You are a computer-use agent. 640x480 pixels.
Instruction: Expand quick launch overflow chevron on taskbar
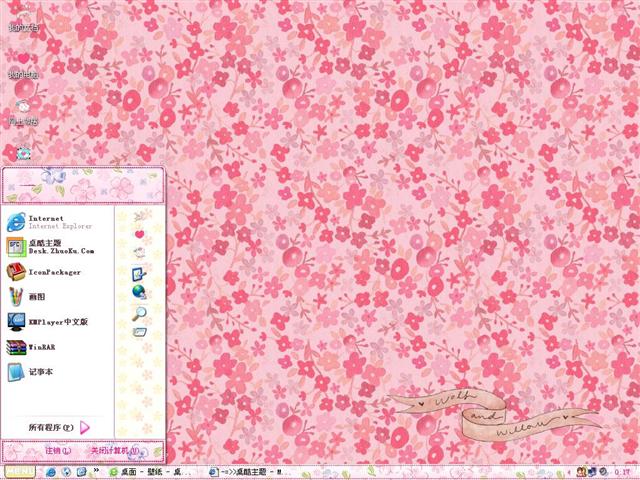pyautogui.click(x=95, y=470)
